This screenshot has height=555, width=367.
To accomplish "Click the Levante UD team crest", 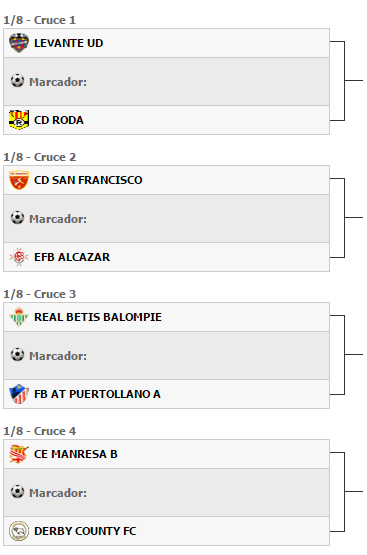I will 19,43.
